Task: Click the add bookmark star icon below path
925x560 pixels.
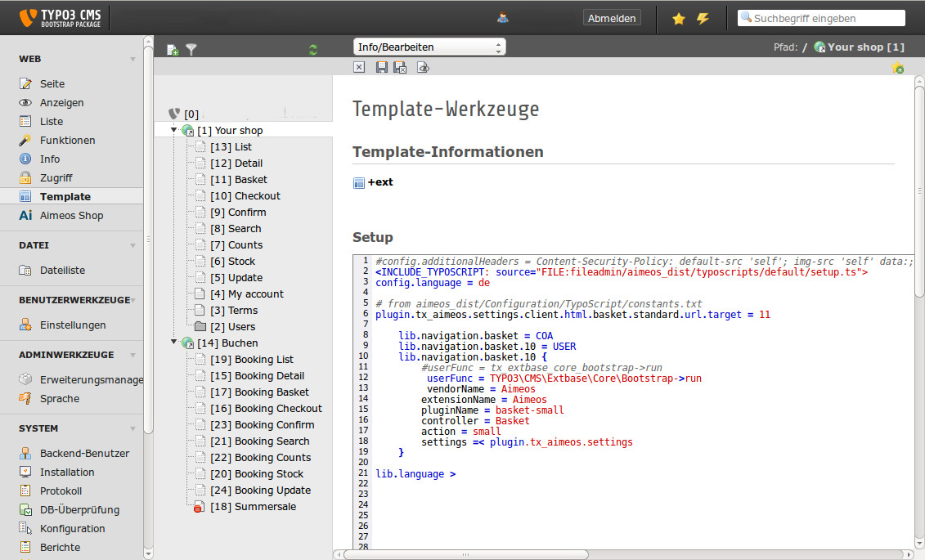Action: (898, 68)
